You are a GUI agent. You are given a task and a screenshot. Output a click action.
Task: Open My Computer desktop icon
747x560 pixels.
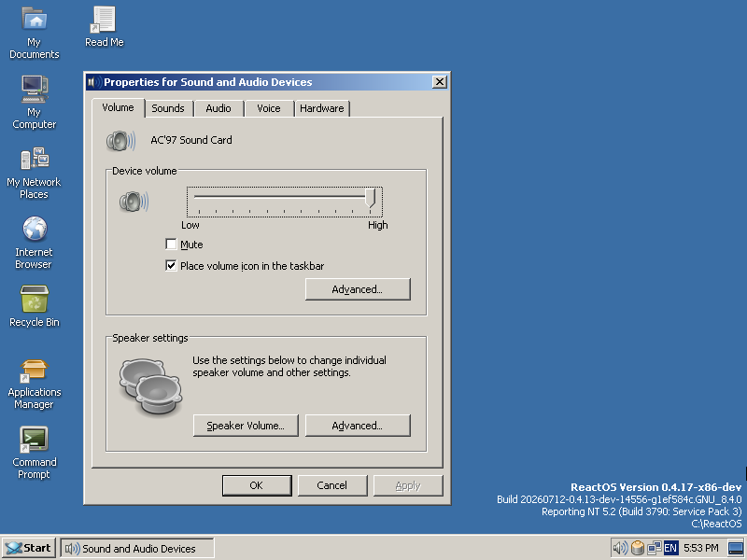(35, 103)
